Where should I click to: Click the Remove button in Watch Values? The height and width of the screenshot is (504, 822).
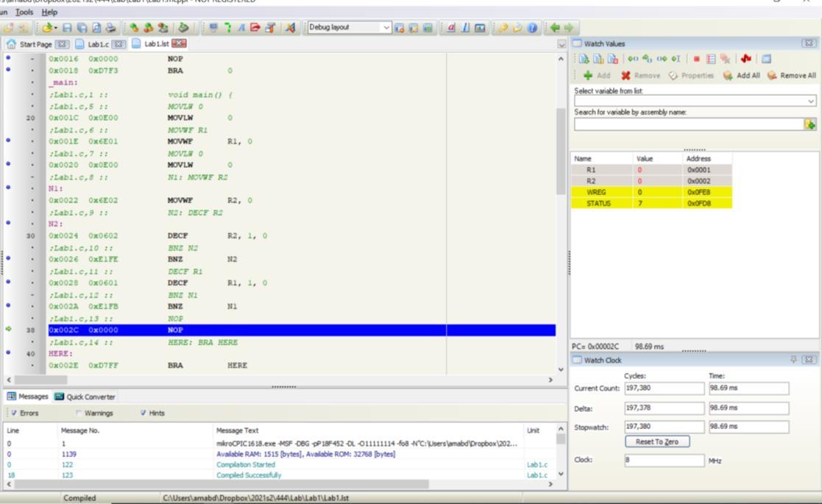(641, 76)
